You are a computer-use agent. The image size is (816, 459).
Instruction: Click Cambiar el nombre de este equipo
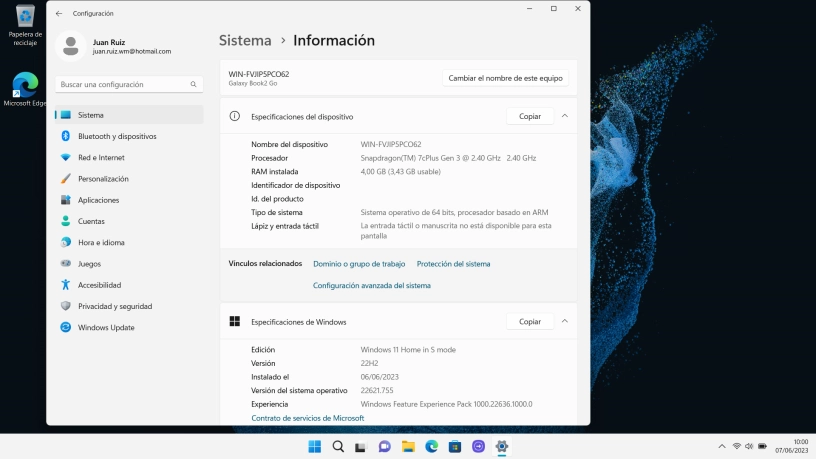click(505, 78)
